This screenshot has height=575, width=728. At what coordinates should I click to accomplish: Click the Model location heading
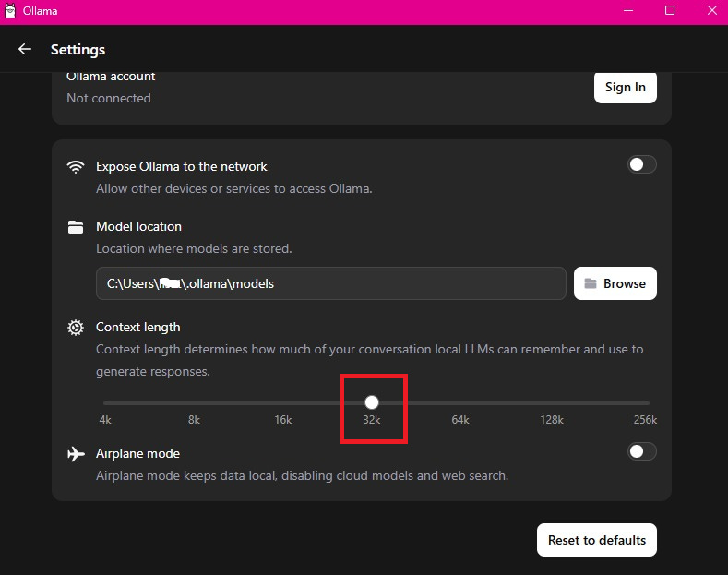coord(138,226)
